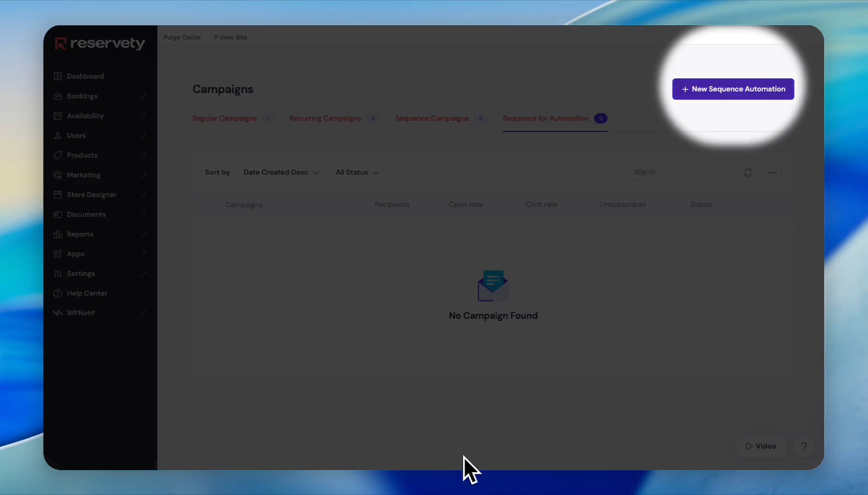Click the WPNotif logo icon

coord(57,313)
